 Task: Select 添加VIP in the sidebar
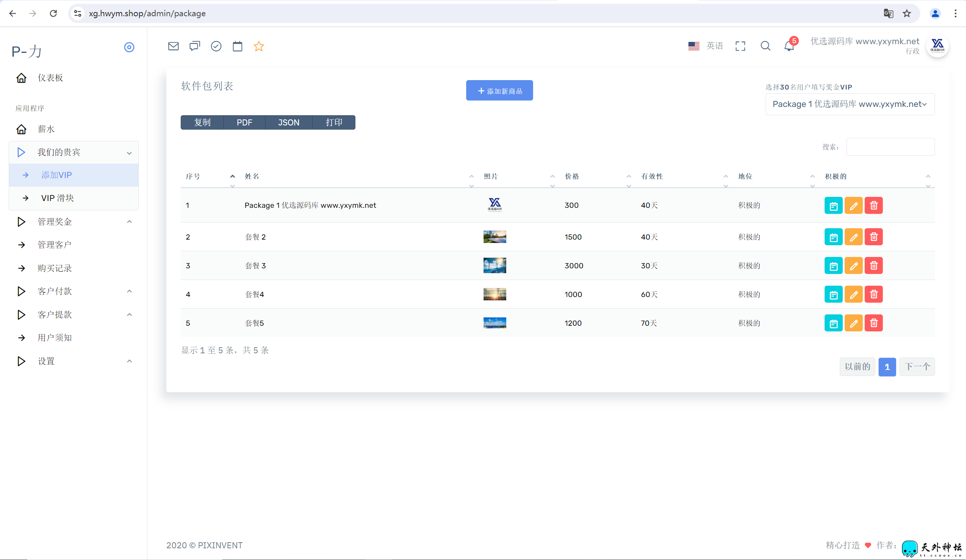[x=74, y=175]
